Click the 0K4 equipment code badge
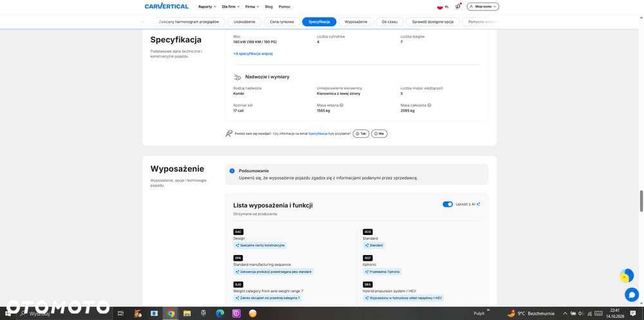The width and height of the screenshot is (644, 320). point(368,284)
